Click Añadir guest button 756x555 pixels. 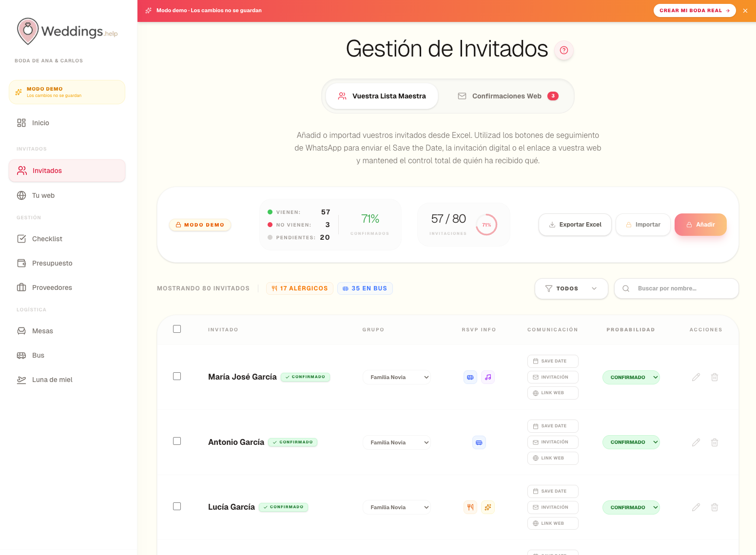coord(700,225)
